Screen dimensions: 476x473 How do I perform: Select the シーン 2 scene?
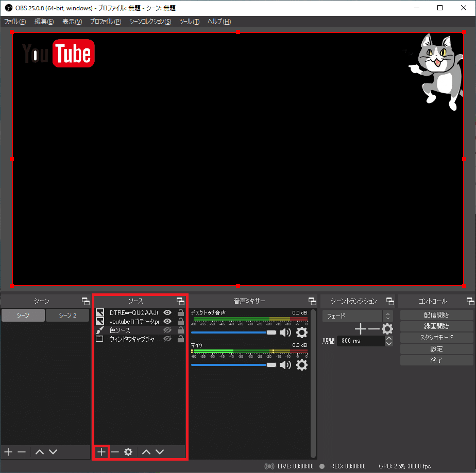pyautogui.click(x=67, y=316)
